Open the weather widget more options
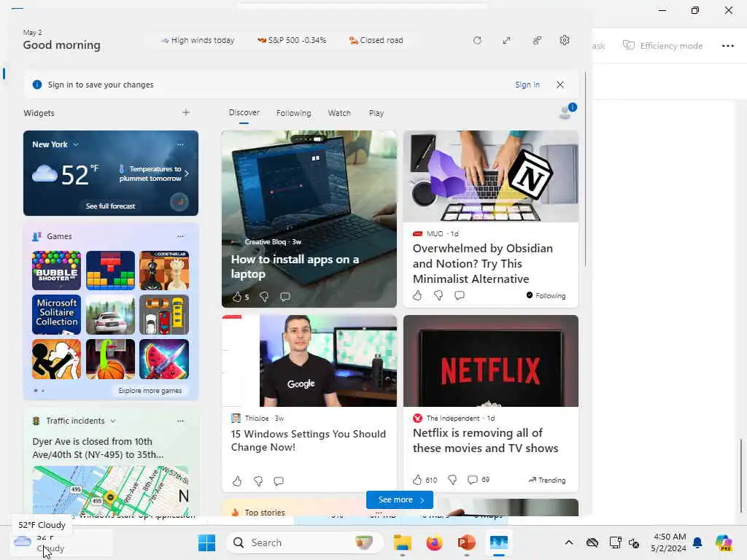This screenshot has height=560, width=747. click(180, 144)
